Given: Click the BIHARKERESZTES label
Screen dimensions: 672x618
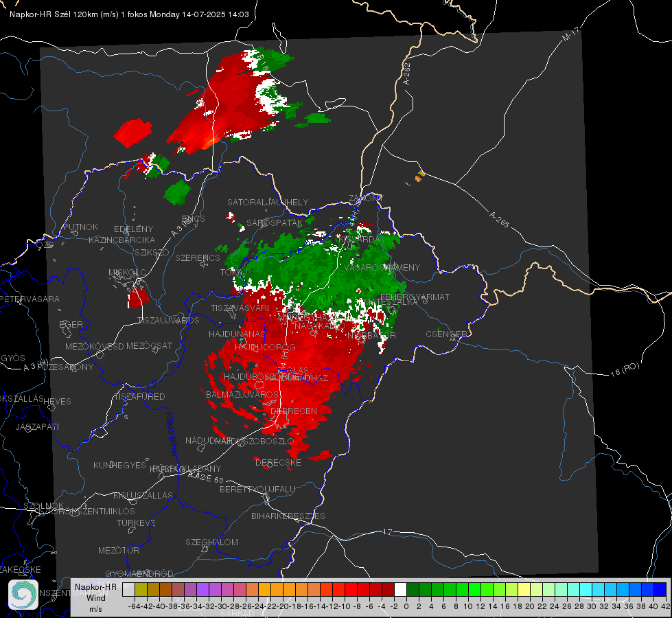Looking at the screenshot, I should coord(288,516).
